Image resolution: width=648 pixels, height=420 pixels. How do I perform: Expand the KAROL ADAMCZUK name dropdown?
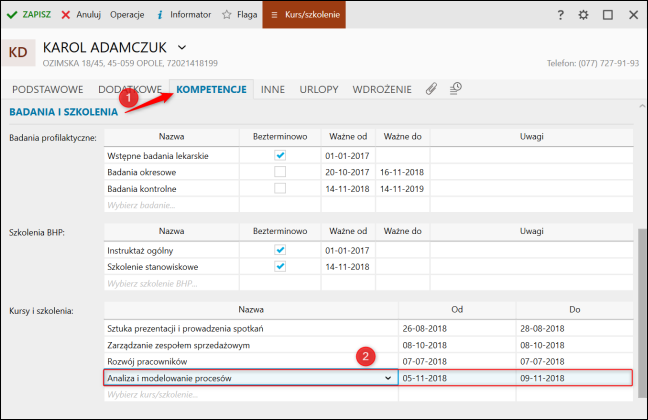coord(182,48)
